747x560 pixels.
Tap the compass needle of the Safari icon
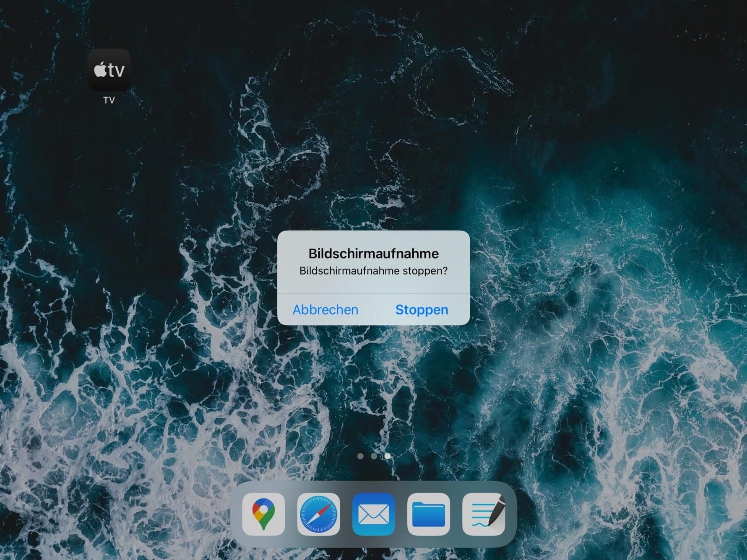tap(319, 514)
